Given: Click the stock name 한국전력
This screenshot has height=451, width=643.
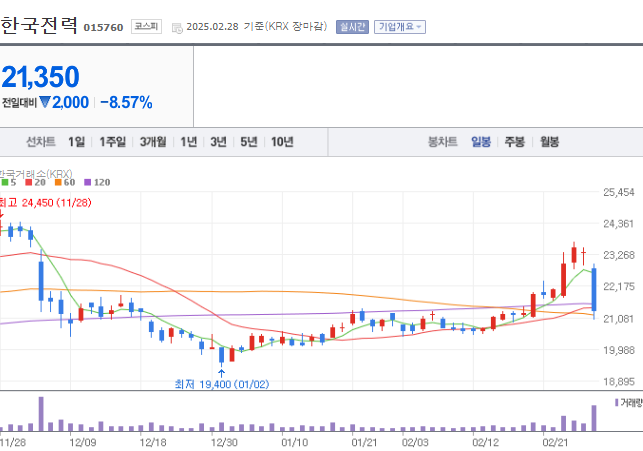Looking at the screenshot, I should click(x=39, y=26).
